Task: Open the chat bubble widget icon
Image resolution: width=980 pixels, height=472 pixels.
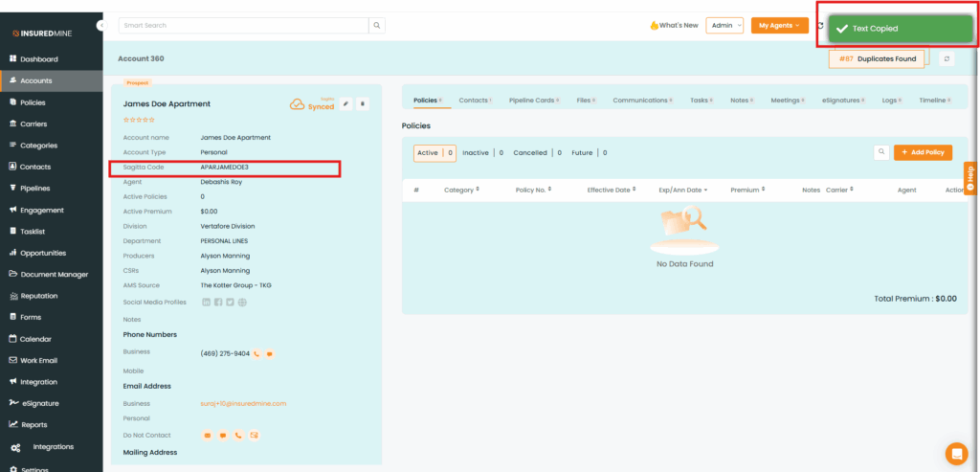Action: 955,453
